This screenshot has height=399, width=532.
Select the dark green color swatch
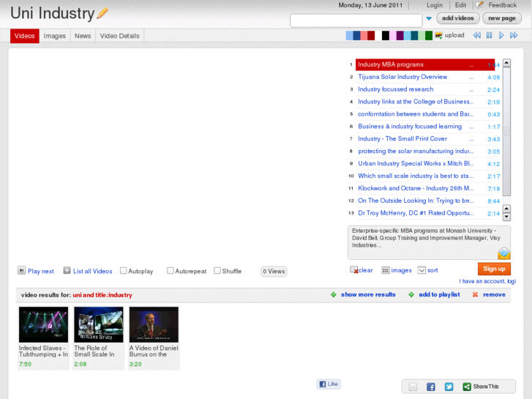coord(429,35)
